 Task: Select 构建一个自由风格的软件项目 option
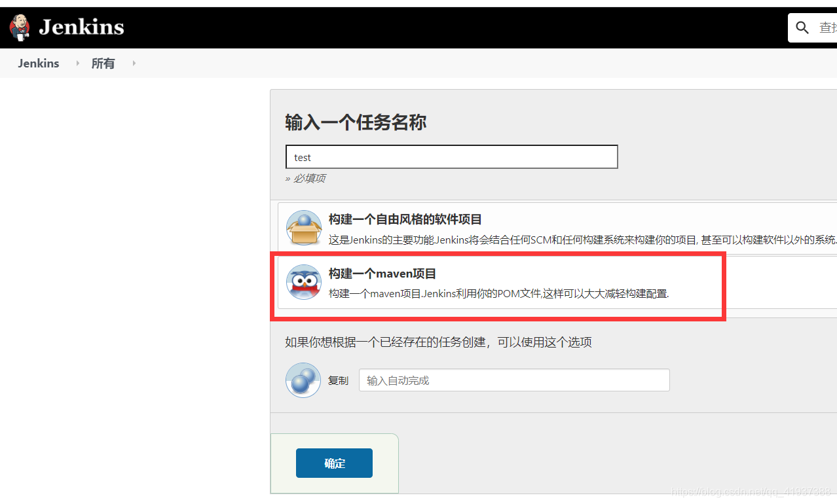tap(404, 219)
